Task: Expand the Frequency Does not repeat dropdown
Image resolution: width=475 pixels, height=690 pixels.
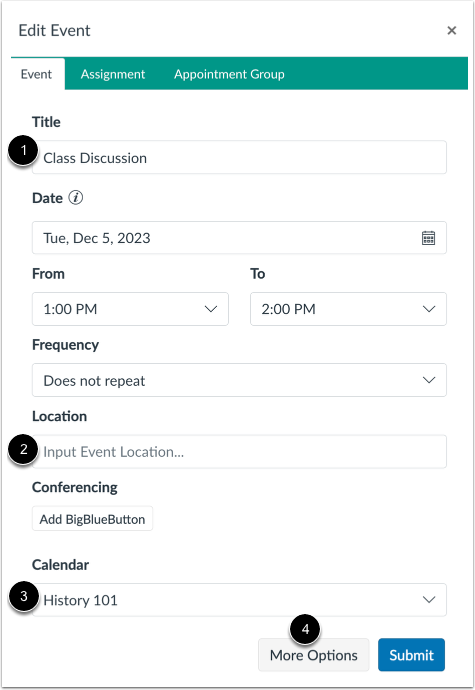Action: tap(239, 380)
